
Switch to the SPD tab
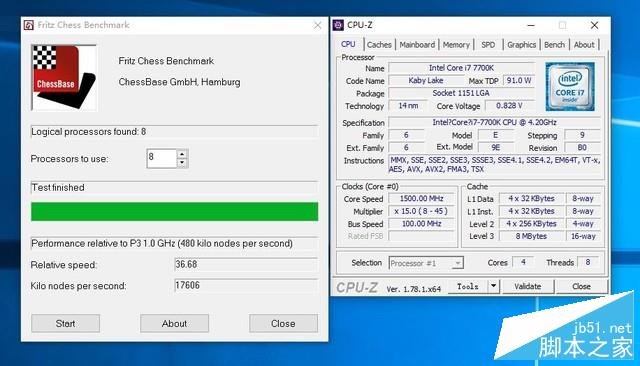pyautogui.click(x=488, y=44)
